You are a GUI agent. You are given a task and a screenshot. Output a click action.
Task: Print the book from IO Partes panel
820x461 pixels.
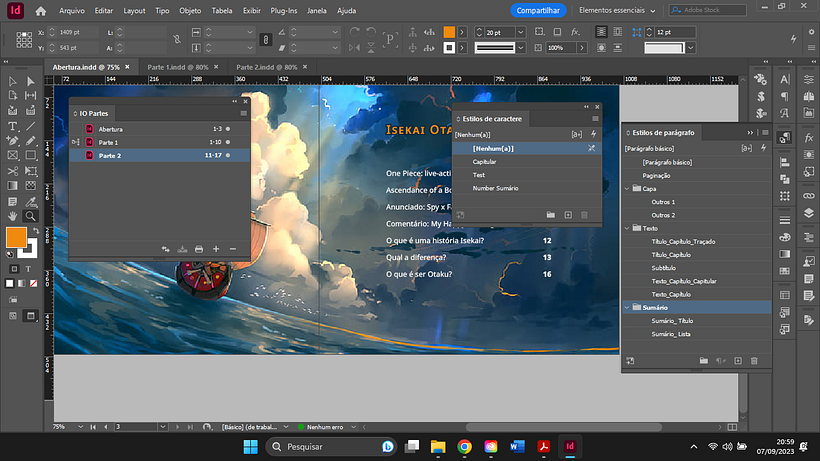(199, 249)
